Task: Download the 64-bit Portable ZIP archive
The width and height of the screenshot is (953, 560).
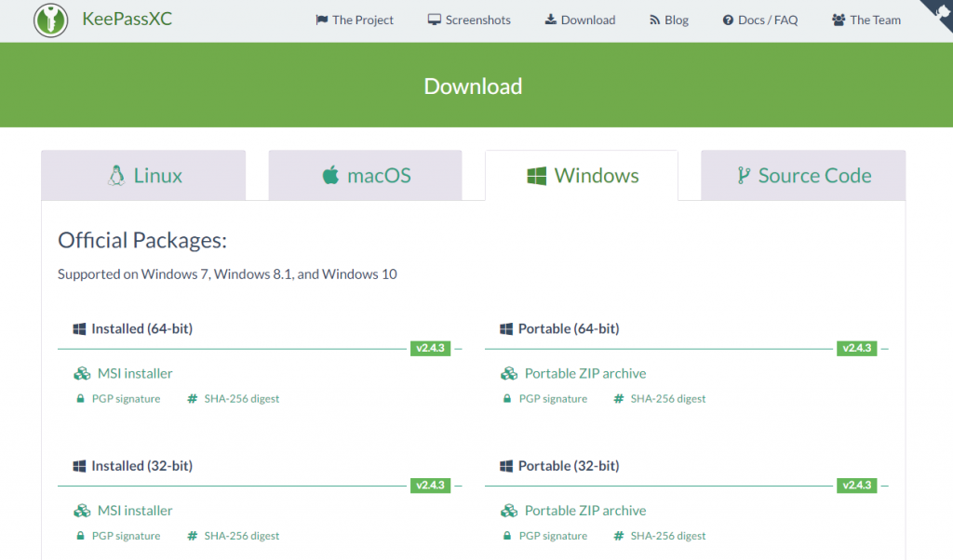Action: point(585,374)
